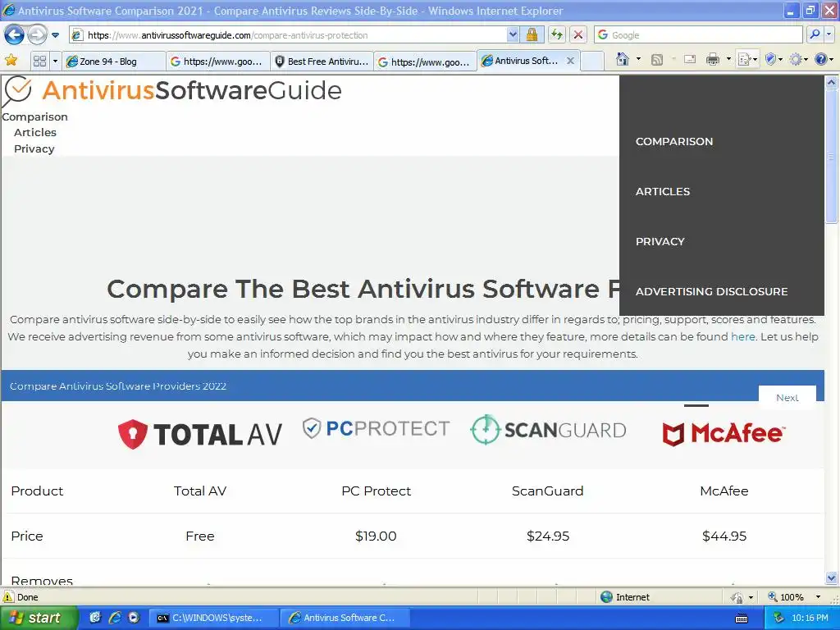Open the recent pages dropdown arrow
This screenshot has height=630, width=840.
[x=55, y=35]
